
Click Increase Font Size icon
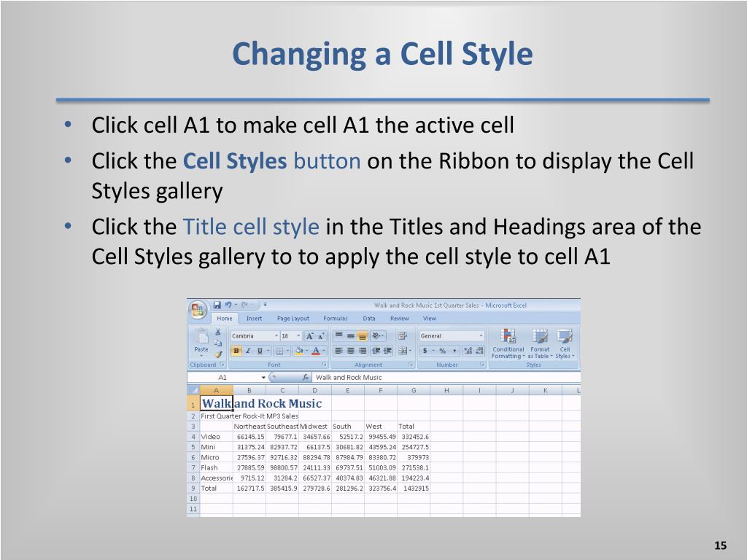pos(309,336)
